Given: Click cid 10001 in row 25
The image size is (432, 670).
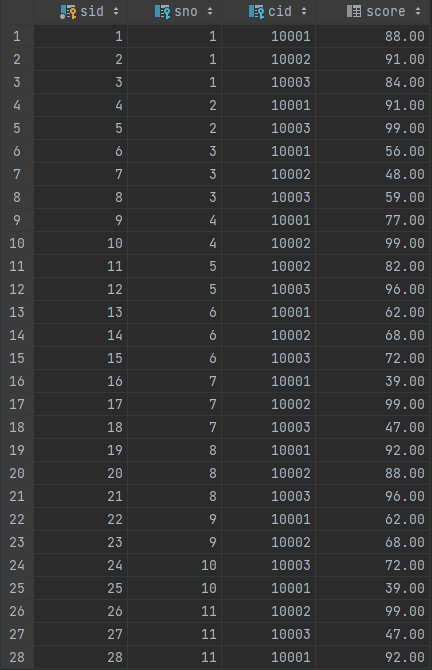Looking at the screenshot, I should [x=268, y=588].
